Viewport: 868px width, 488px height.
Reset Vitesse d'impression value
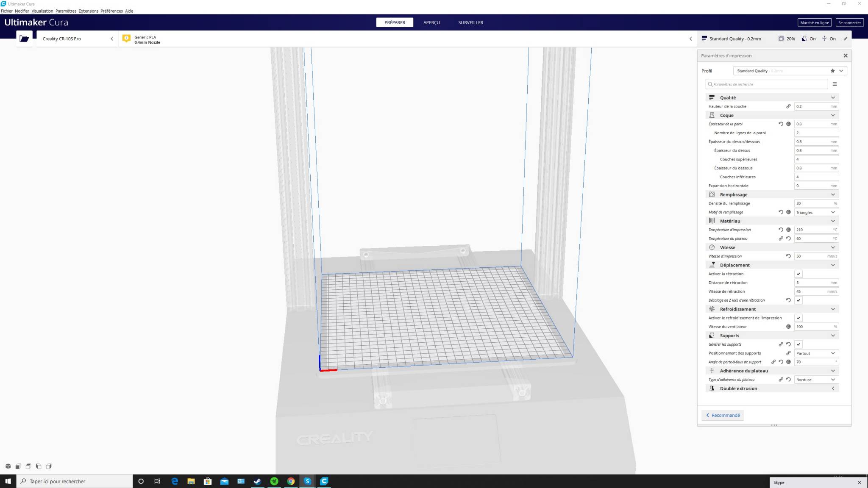(788, 256)
